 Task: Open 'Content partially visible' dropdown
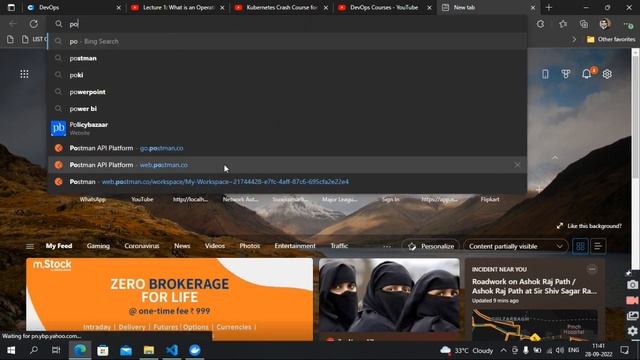tap(516, 246)
